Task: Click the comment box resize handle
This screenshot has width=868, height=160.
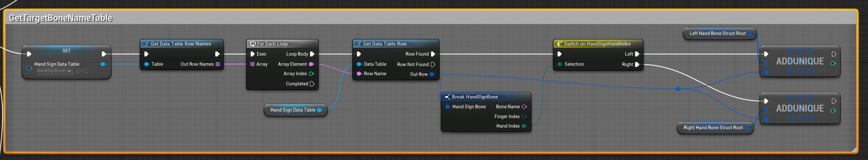Action: pos(854,150)
